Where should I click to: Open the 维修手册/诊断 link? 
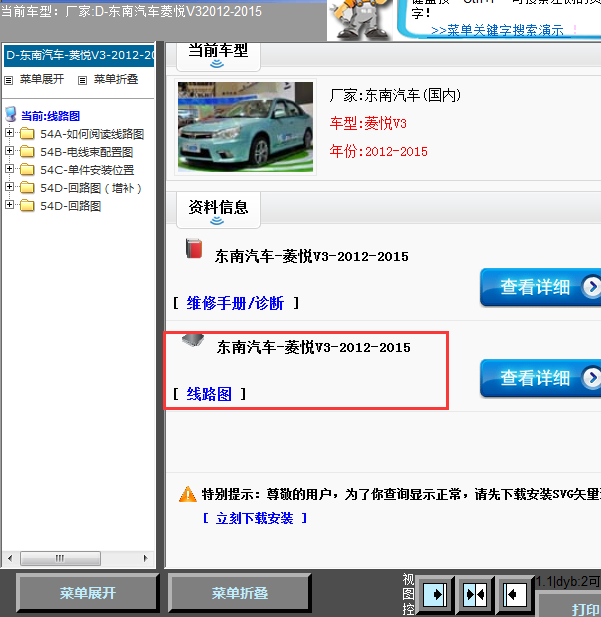235,303
